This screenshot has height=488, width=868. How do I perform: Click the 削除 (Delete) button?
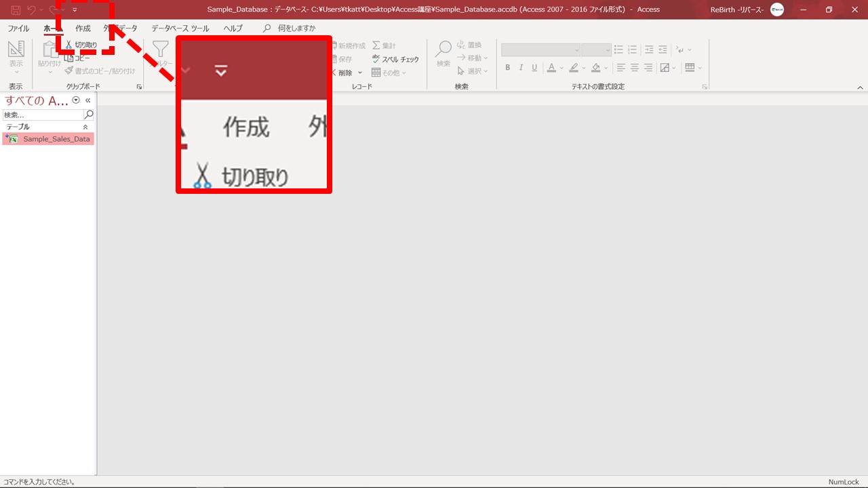point(345,73)
